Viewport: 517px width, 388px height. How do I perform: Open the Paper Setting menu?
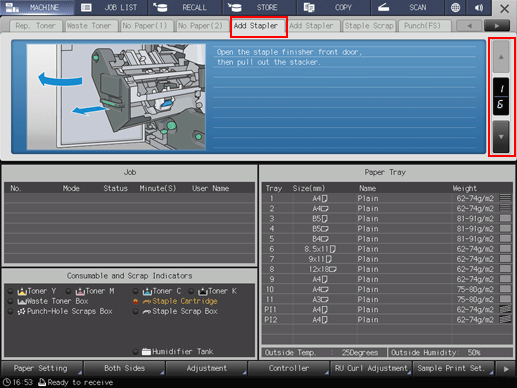coord(41,368)
